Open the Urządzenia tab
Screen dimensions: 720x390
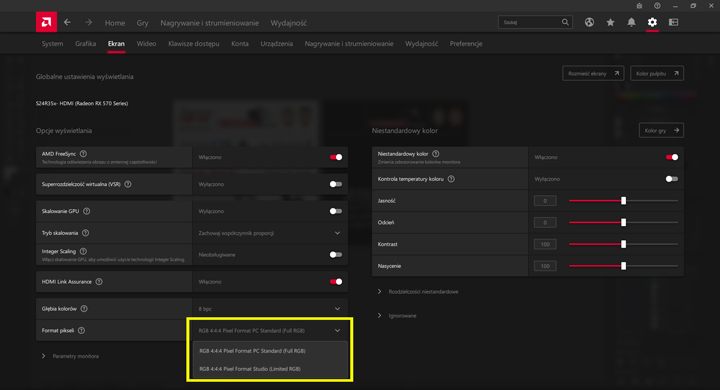(x=276, y=44)
